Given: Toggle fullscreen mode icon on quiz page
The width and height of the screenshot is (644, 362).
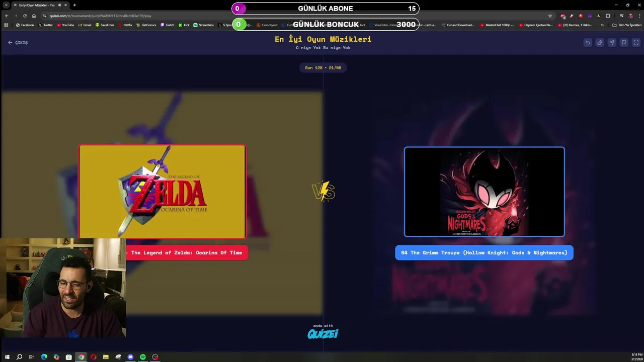Looking at the screenshot, I should [x=636, y=43].
